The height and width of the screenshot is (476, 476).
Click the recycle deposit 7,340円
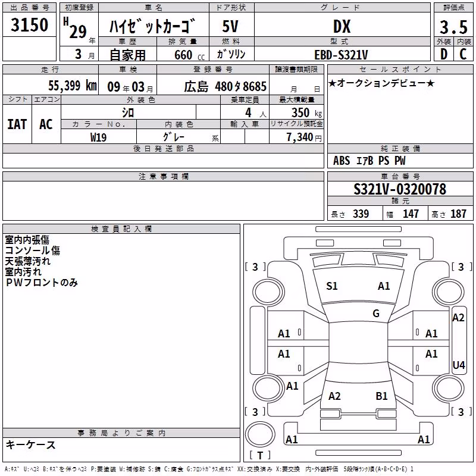[x=304, y=137]
